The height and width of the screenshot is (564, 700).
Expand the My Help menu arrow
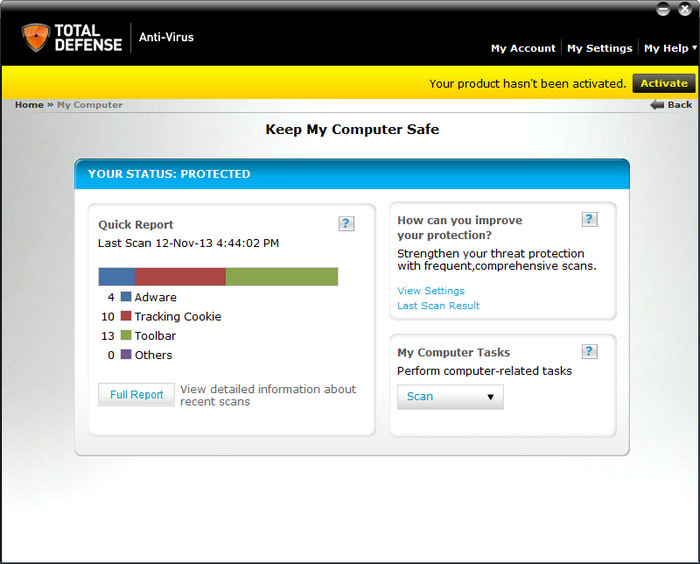[694, 48]
